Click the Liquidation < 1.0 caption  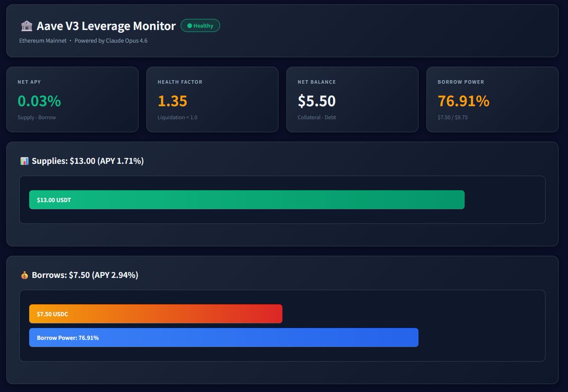click(177, 117)
